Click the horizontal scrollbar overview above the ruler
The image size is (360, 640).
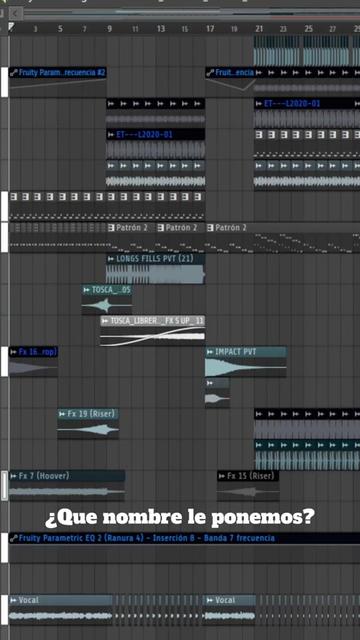[x=192, y=14]
